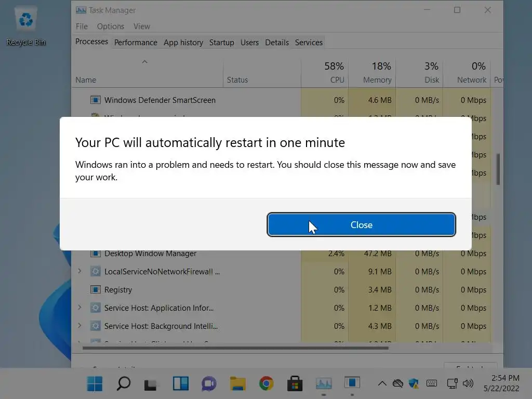Select the Processes tab
Screen dimensions: 532x399
pos(91,42)
